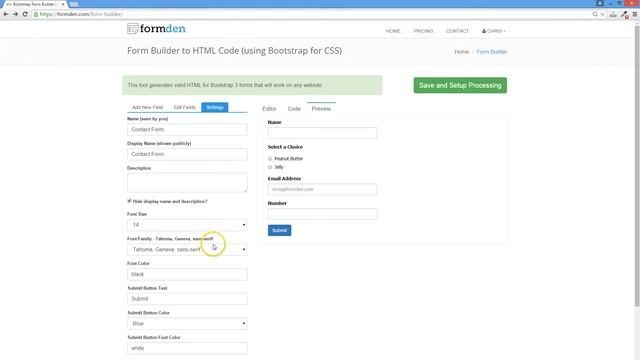Click the preview Number input field
This screenshot has height=360, width=640.
[322, 214]
